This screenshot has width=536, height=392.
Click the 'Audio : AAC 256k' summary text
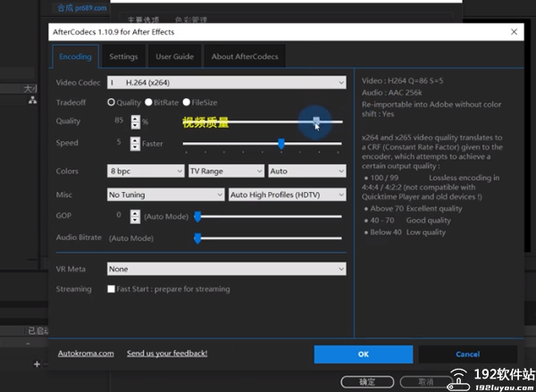pyautogui.click(x=392, y=93)
